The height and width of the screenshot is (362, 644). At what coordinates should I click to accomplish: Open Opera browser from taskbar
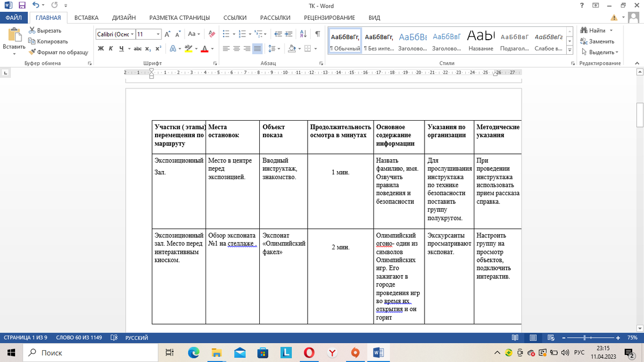[309, 352]
